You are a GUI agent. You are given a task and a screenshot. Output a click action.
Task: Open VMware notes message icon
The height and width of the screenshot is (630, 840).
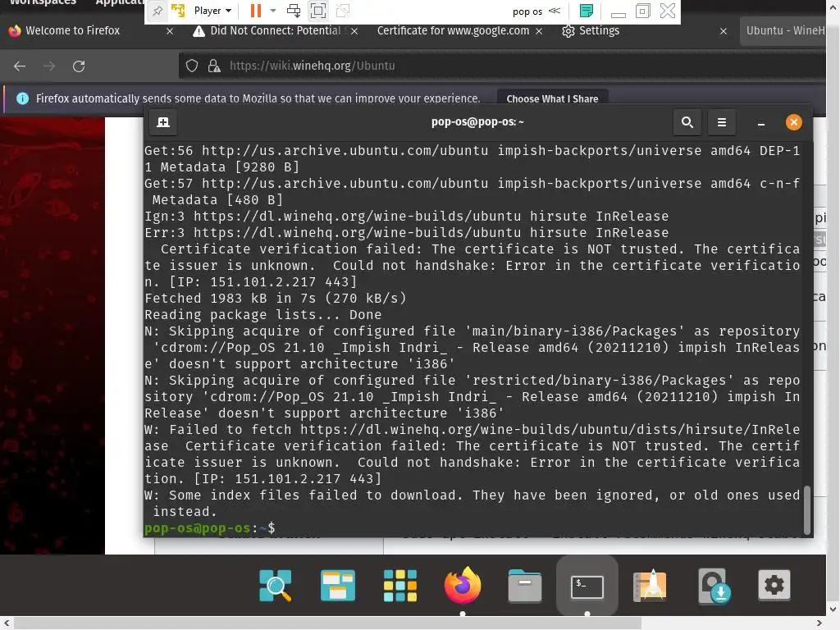coord(587,11)
